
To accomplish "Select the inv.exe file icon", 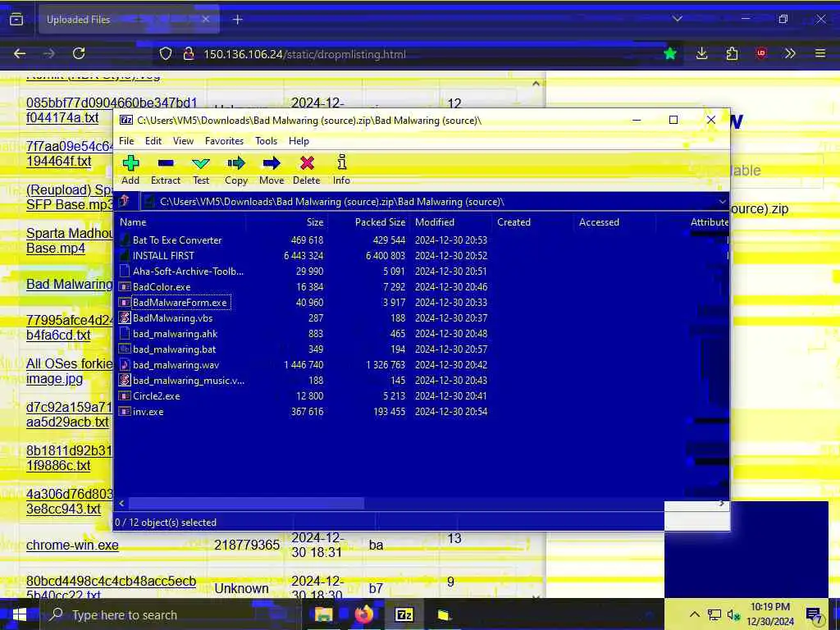I will [x=125, y=412].
